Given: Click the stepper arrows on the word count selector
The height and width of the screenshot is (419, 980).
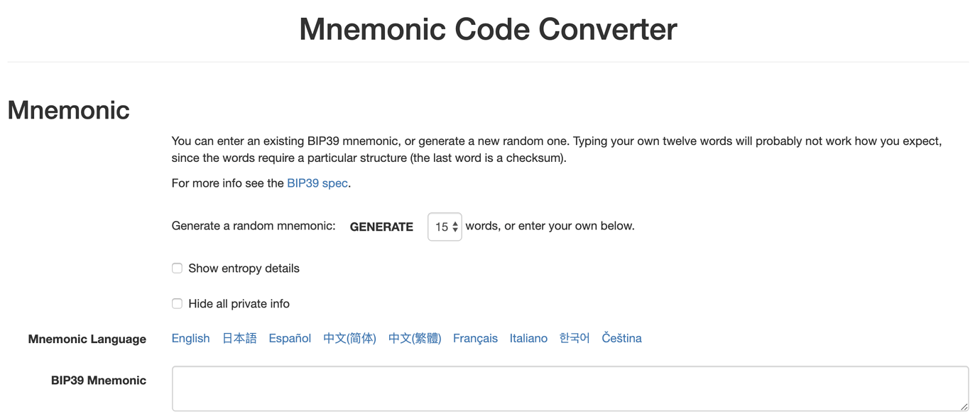Looking at the screenshot, I should tap(455, 227).
